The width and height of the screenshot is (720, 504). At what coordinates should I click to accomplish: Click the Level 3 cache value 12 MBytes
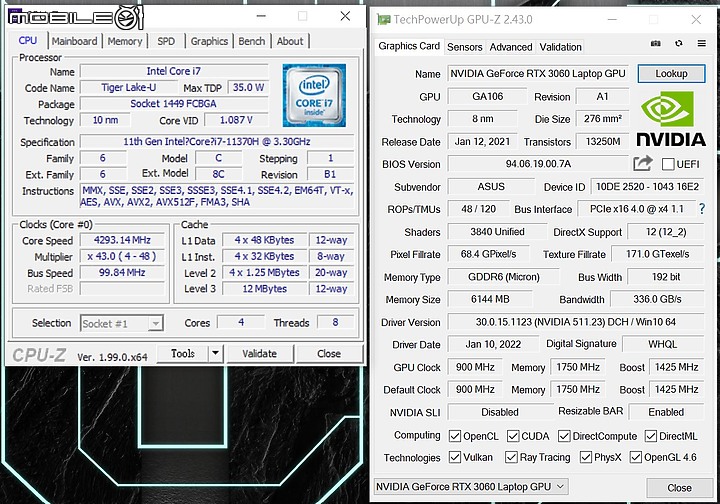coord(264,289)
